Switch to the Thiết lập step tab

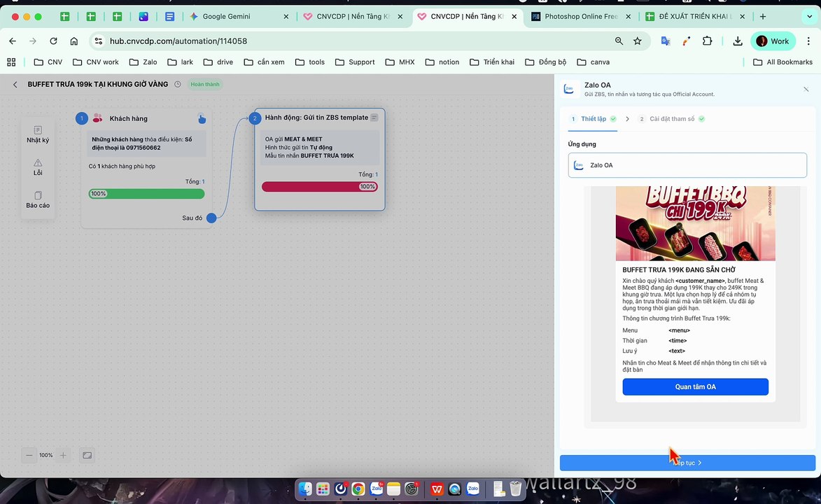point(594,119)
